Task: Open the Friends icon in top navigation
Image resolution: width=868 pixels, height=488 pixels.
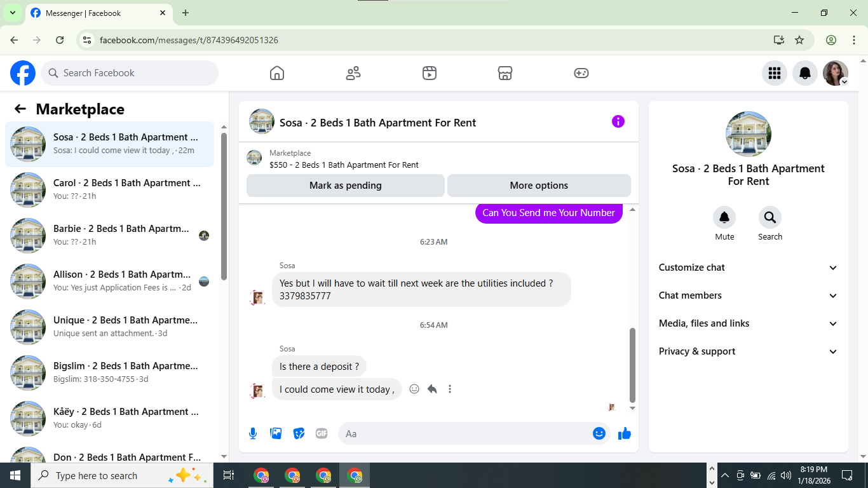Action: point(353,73)
